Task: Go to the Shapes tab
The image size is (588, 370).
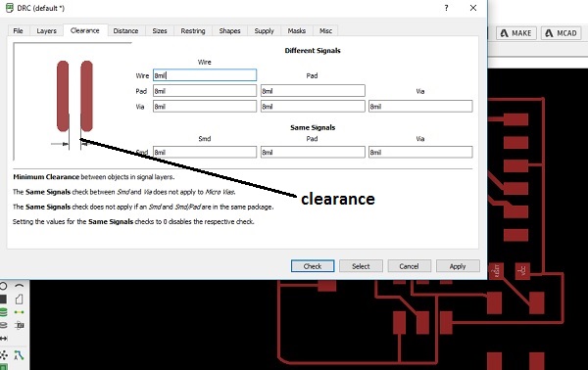Action: 230,30
